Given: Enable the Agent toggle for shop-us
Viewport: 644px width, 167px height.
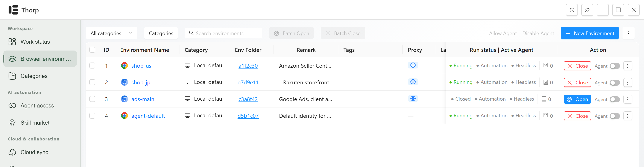Looking at the screenshot, I should coord(615,66).
